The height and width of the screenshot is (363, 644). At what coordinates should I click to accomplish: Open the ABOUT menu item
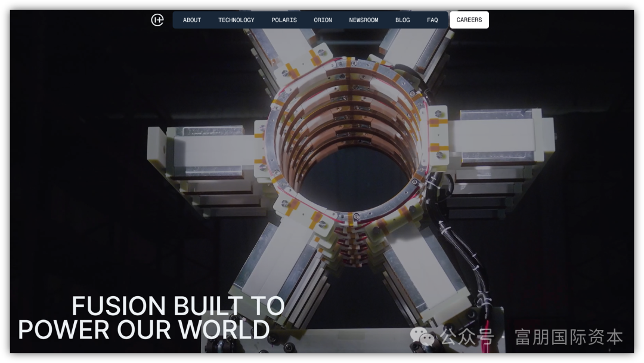coord(192,20)
